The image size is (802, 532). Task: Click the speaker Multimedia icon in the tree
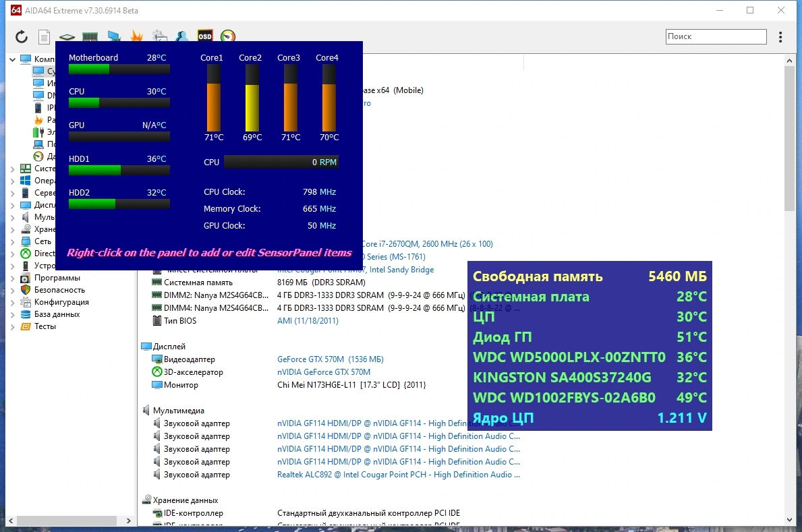(x=26, y=217)
